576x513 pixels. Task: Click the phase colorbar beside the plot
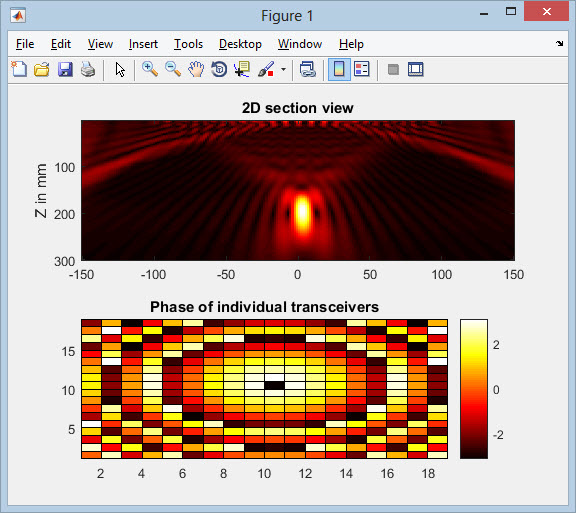tap(474, 389)
